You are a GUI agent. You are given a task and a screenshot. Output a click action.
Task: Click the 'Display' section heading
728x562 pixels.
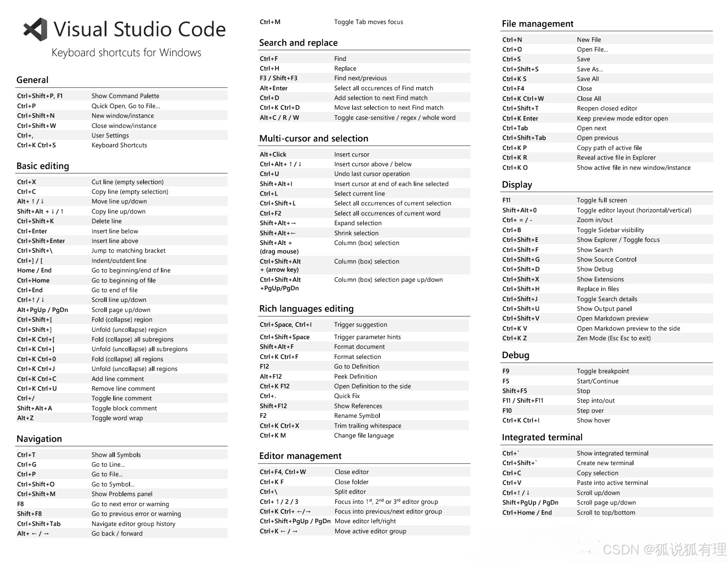click(x=517, y=184)
